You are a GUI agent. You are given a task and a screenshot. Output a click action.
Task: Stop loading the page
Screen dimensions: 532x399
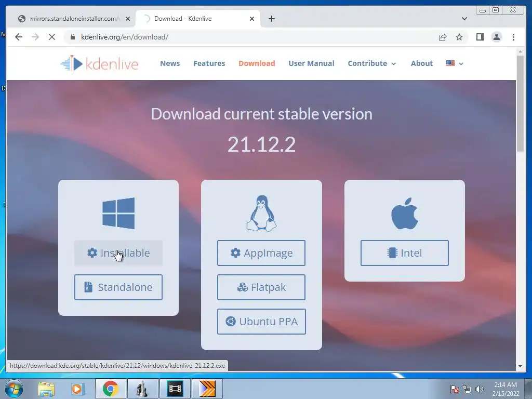(52, 37)
